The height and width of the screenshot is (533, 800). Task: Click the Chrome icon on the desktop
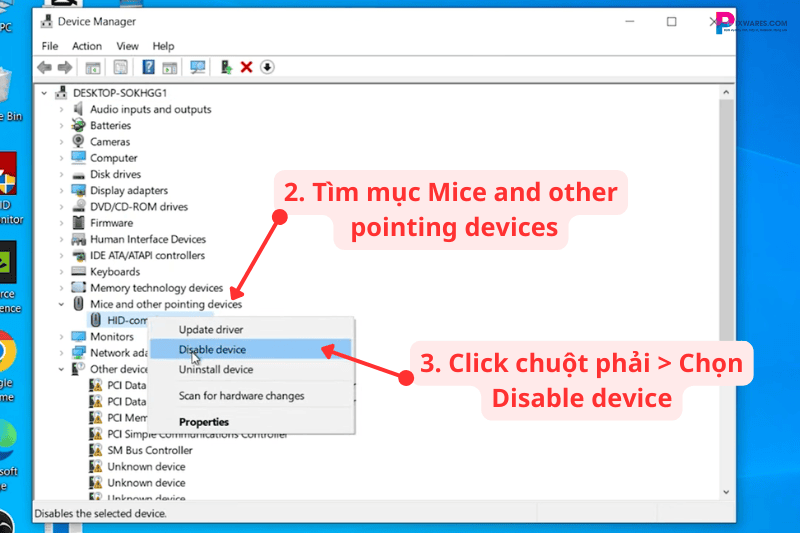click(6, 351)
